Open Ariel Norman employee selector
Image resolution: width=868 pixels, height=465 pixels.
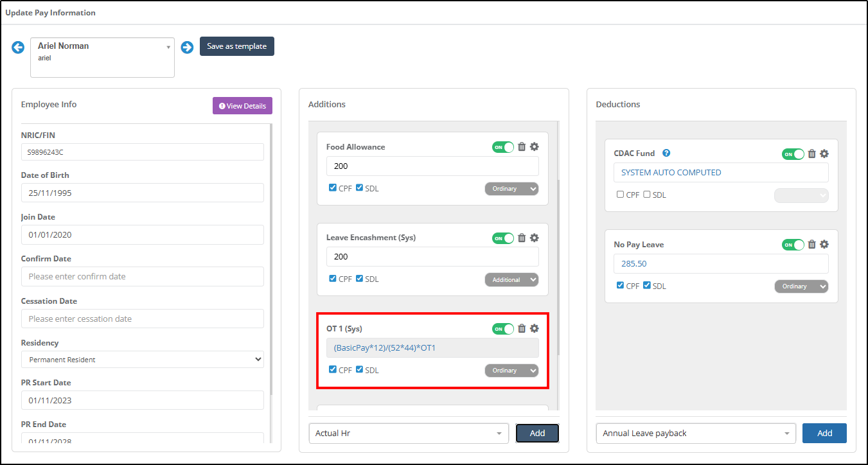[102, 57]
